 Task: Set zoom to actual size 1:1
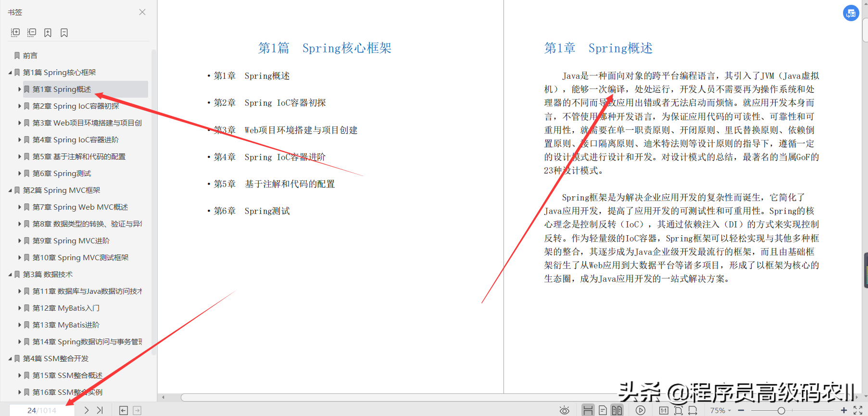tap(664, 410)
